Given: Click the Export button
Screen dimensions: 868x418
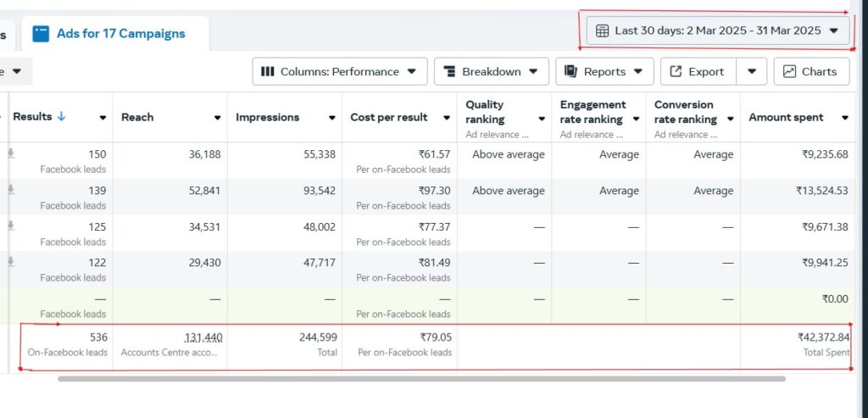Looking at the screenshot, I should coord(698,71).
